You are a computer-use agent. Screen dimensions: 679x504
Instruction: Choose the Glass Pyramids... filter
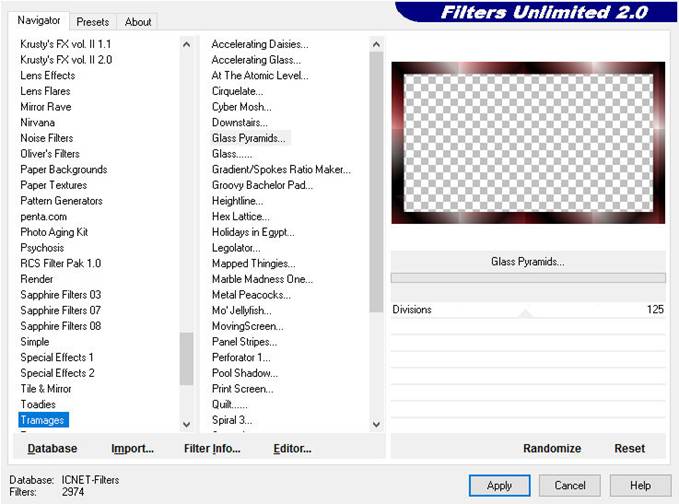(249, 138)
